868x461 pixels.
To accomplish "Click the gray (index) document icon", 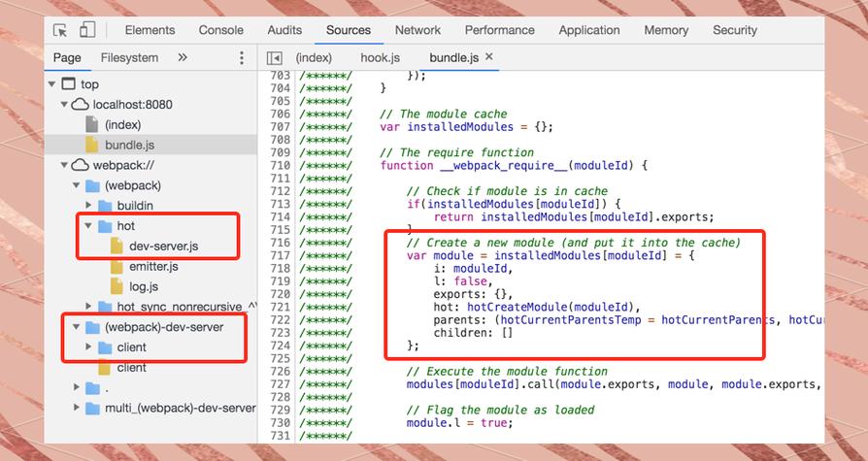I will pos(92,124).
